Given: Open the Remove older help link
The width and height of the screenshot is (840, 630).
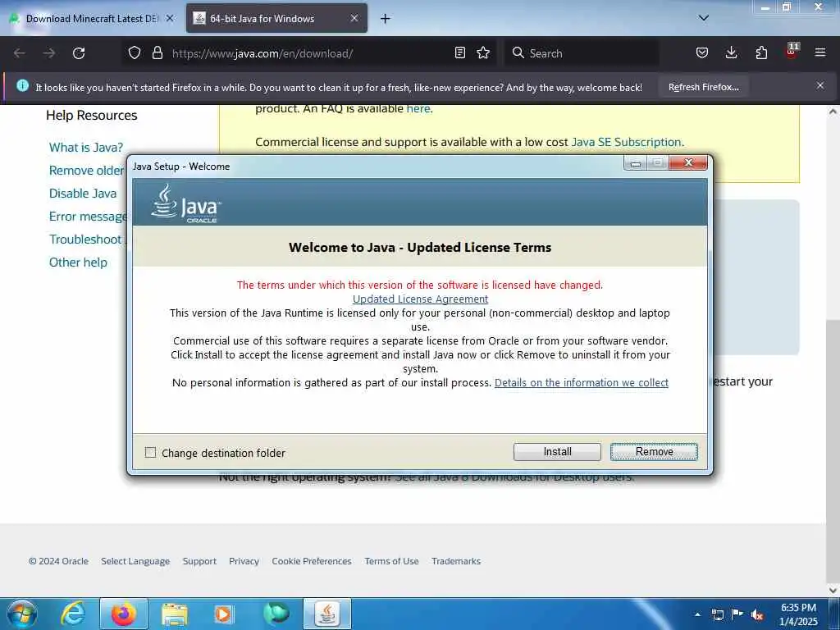Looking at the screenshot, I should click(87, 171).
